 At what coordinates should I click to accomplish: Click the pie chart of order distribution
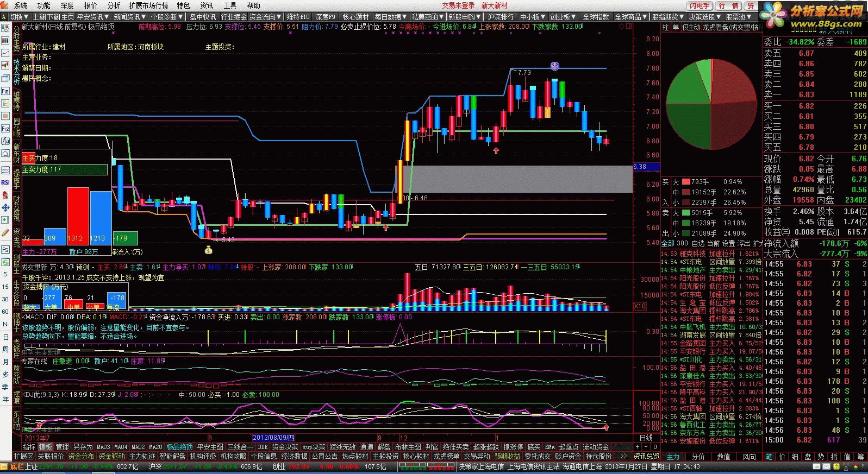point(711,104)
